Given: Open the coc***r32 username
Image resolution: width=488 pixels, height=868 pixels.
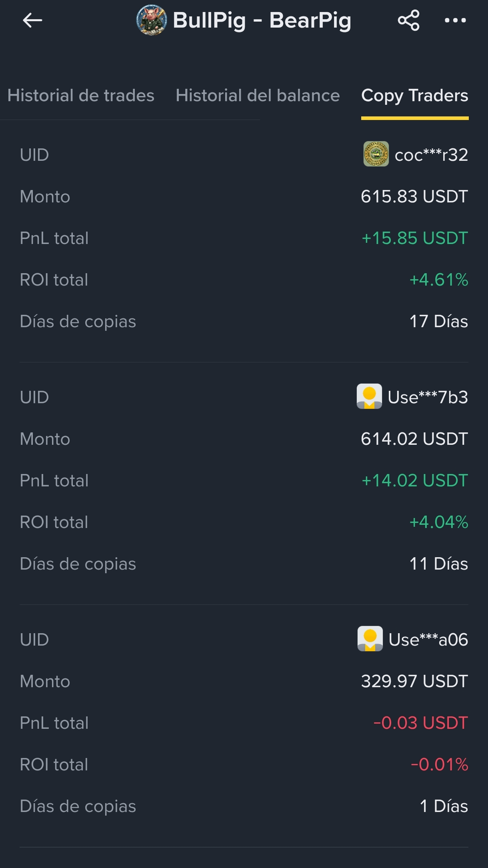Looking at the screenshot, I should click(431, 155).
